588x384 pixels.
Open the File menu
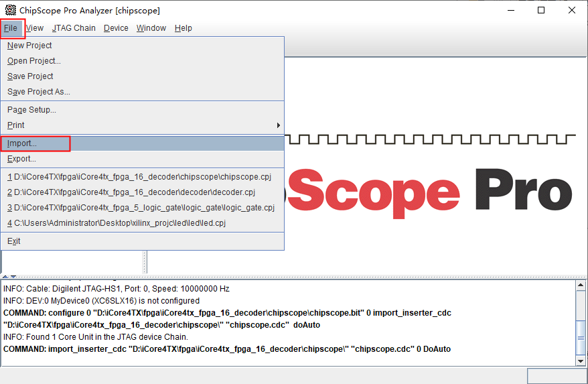11,28
